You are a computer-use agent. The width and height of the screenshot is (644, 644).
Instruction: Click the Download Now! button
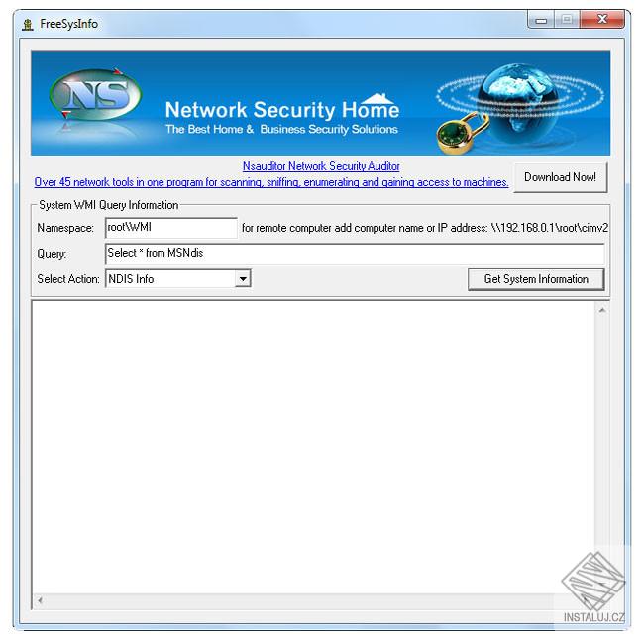pyautogui.click(x=560, y=177)
